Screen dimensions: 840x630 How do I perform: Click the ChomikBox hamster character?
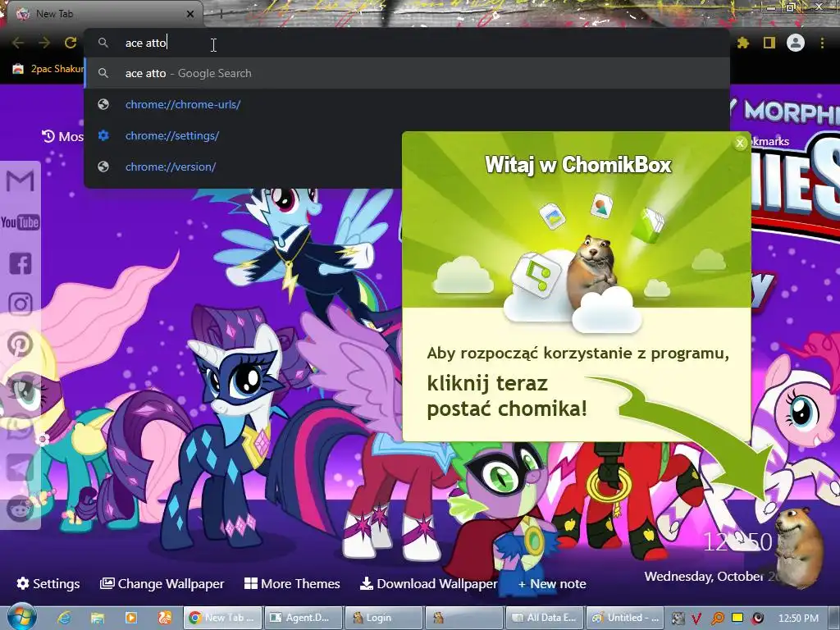(798, 546)
